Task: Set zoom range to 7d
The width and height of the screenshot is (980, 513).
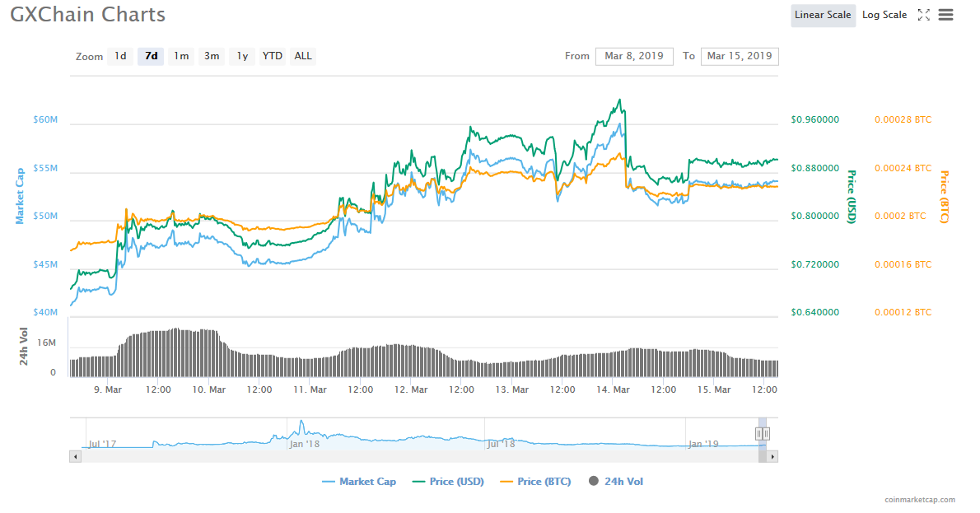Action: point(152,56)
